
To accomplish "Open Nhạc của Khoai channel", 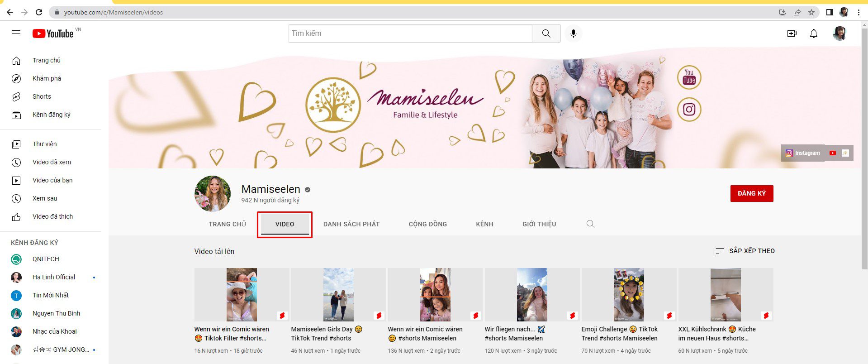I will (51, 331).
